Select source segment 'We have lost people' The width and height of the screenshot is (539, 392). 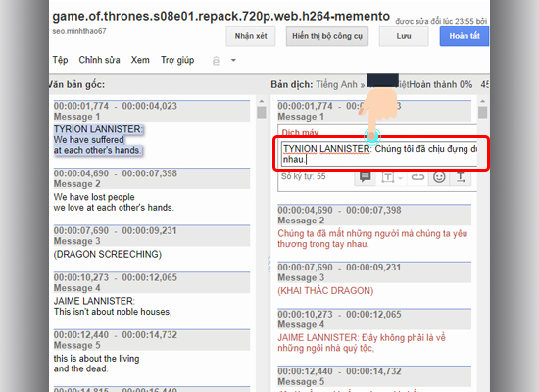(x=94, y=197)
